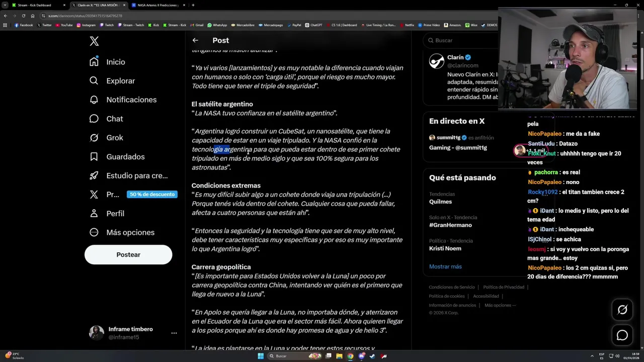Switch to NASA Artemis II Predicciones tab
The image size is (644, 362).
[x=158, y=5]
